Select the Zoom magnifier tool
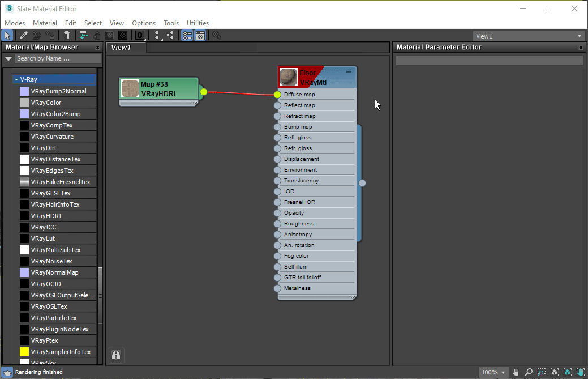Viewport: 588px width, 379px height. click(x=529, y=372)
